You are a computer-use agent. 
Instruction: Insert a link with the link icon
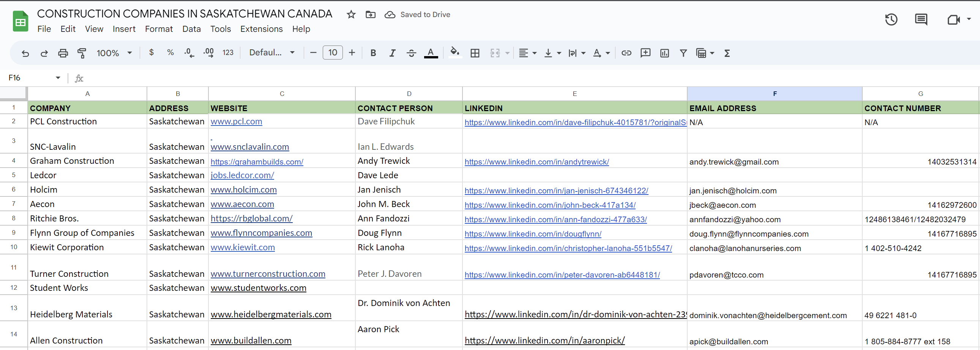626,53
